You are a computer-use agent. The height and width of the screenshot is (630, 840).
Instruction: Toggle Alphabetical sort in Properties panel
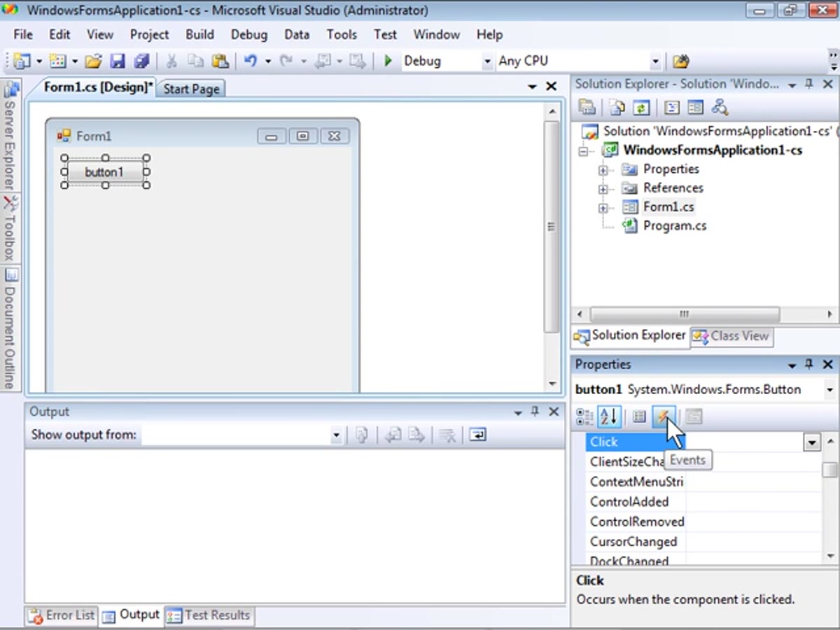click(x=608, y=417)
